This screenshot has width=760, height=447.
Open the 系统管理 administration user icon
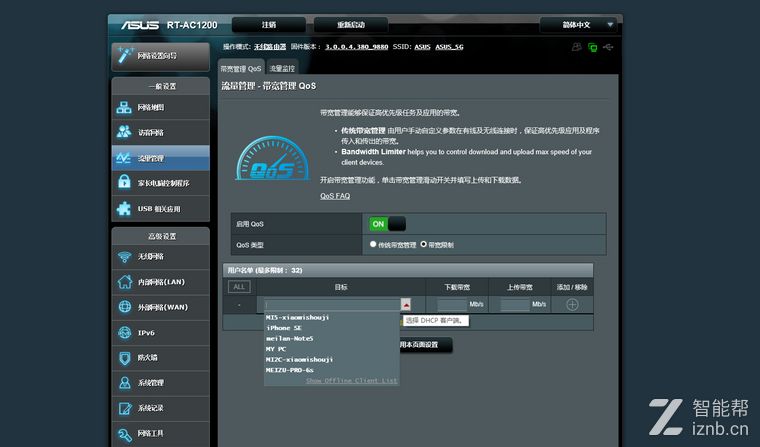(125, 383)
